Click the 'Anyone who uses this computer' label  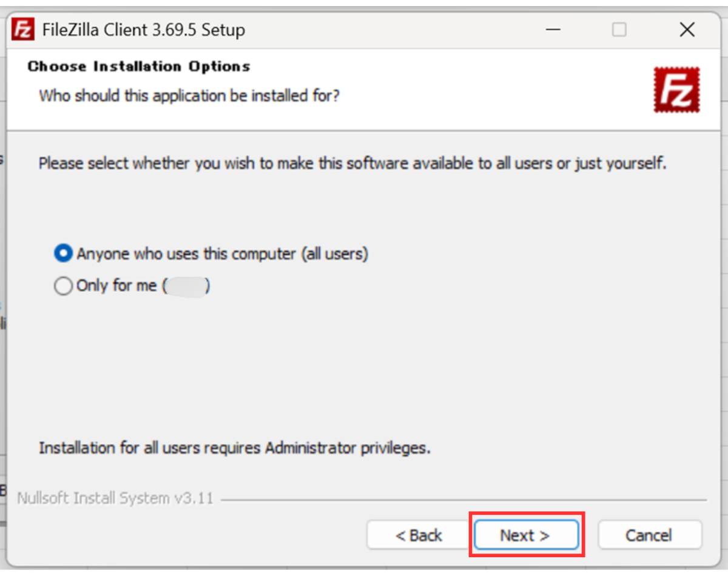(222, 253)
